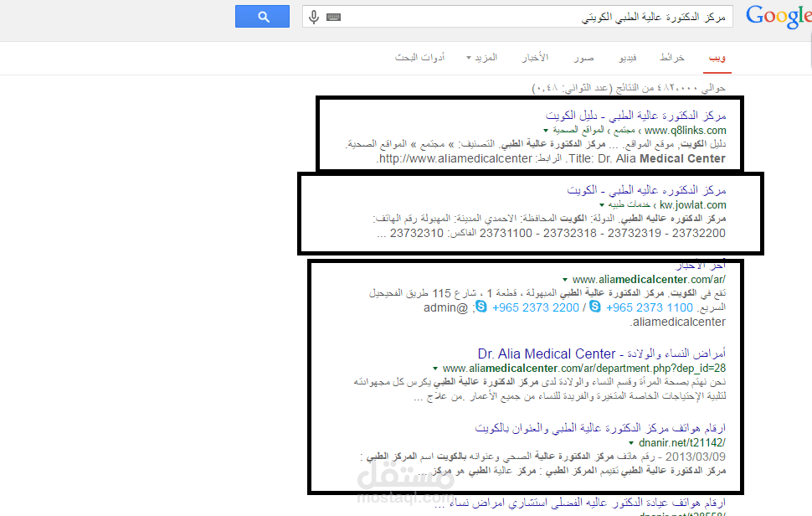Click the kw.jowlat.com URL text
The width and height of the screenshot is (812, 516).
click(x=693, y=205)
